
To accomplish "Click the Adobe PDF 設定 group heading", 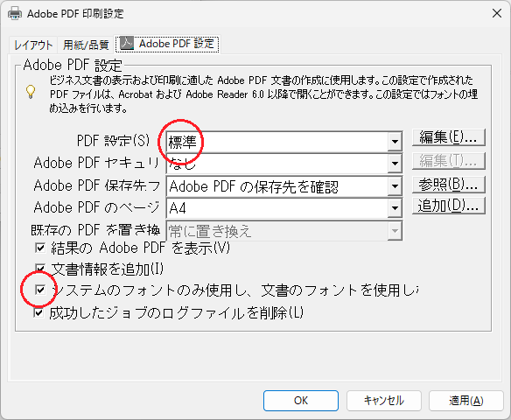I will click(x=73, y=65).
